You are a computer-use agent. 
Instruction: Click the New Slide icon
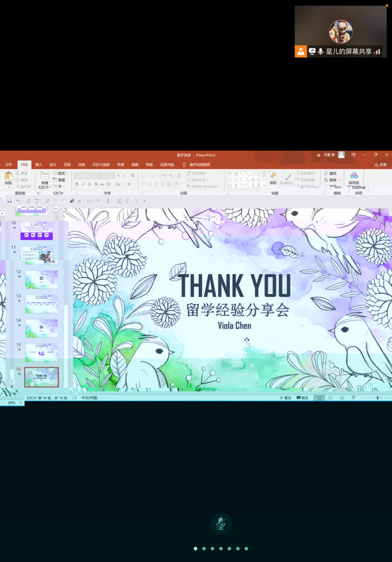45,177
